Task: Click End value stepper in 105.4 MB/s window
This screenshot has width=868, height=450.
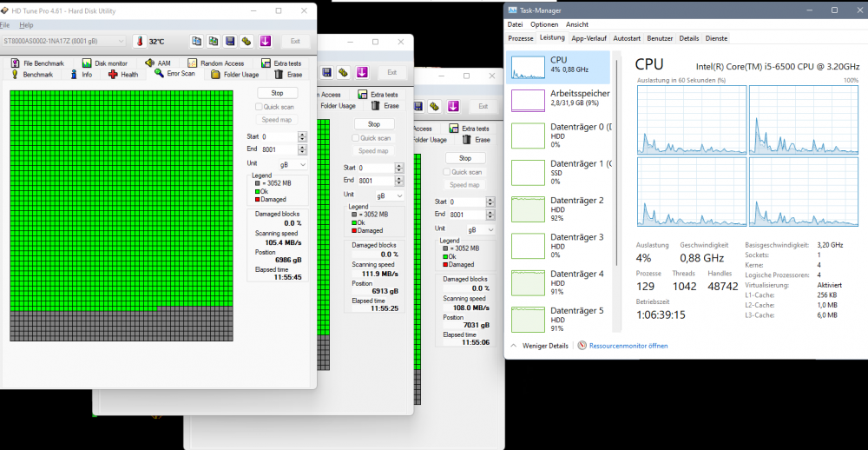Action: 302,149
